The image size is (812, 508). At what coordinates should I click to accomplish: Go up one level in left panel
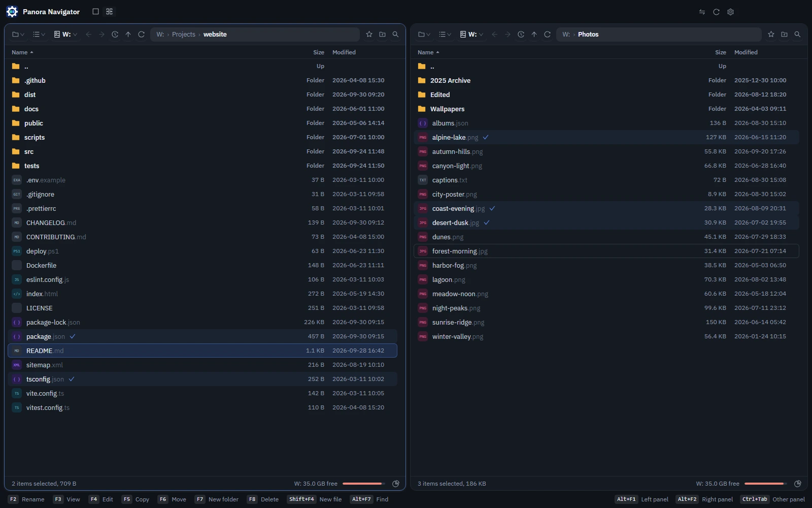[128, 35]
